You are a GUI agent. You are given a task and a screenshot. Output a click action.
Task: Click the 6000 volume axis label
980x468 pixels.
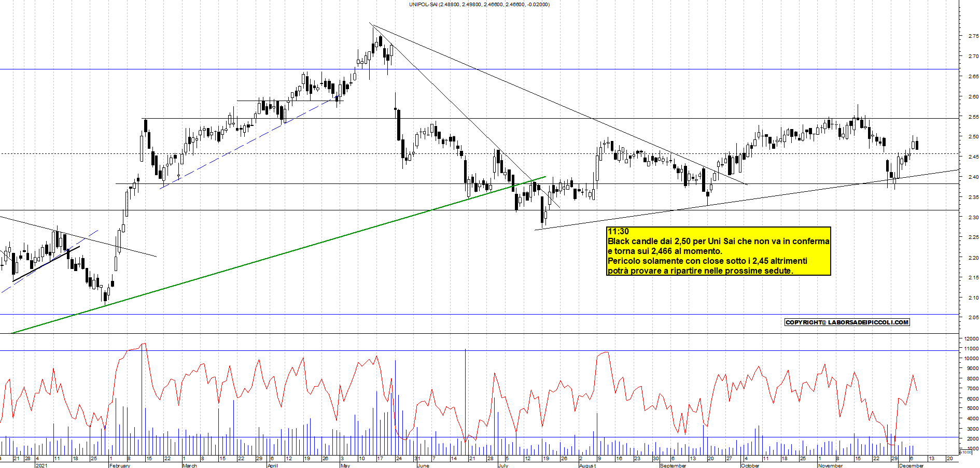973,399
